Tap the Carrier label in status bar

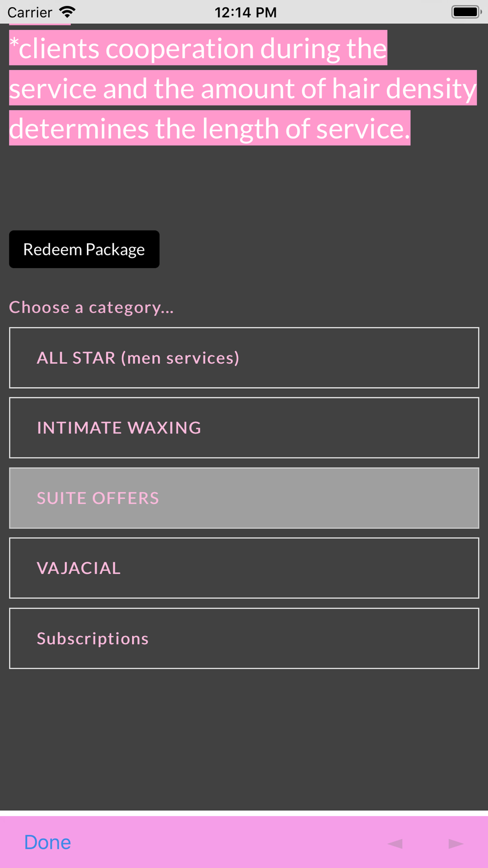click(x=30, y=12)
